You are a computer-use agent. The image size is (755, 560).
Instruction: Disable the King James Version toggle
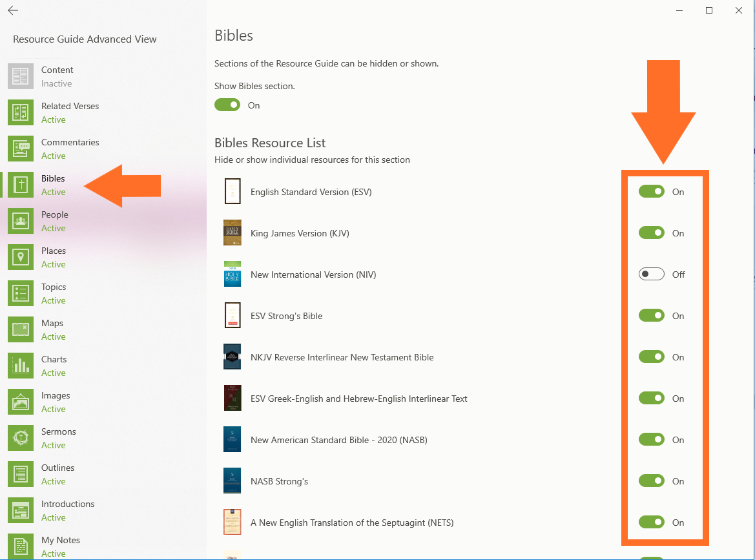point(651,233)
